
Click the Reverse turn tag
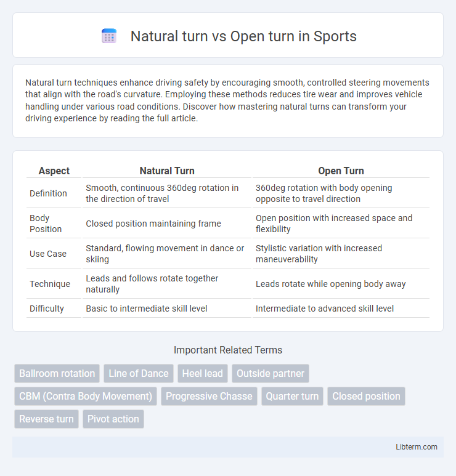pyautogui.click(x=46, y=419)
